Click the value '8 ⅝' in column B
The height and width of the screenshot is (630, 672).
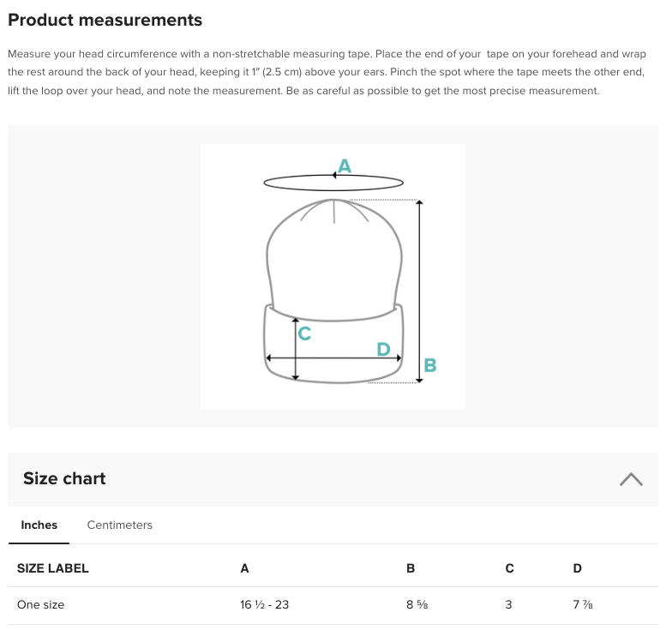[417, 605]
